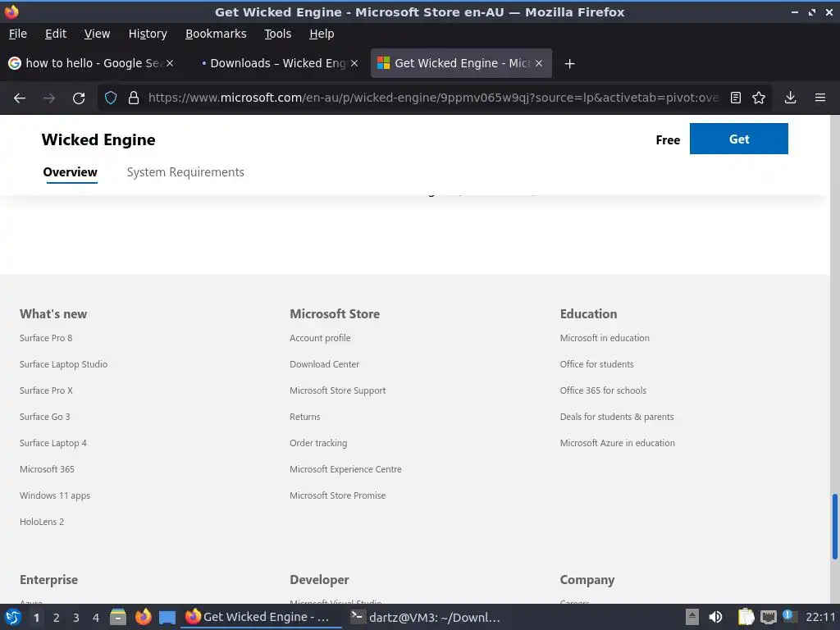
Task: Select the System Requirements tab
Action: pos(185,172)
